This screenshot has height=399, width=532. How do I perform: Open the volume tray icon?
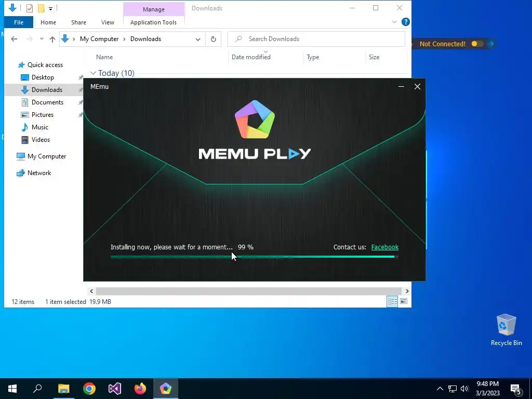tap(464, 389)
